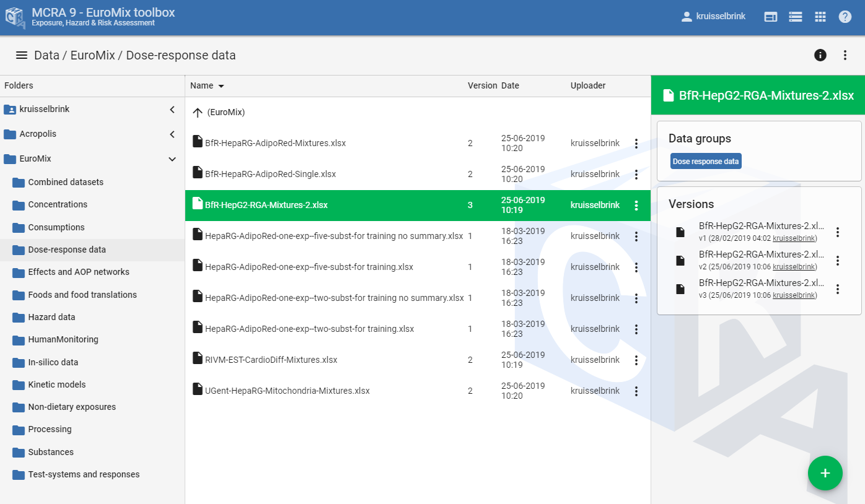Screen dimensions: 865x504
Task: Open kruisselbrink link in version v3 entry
Action: click(794, 295)
